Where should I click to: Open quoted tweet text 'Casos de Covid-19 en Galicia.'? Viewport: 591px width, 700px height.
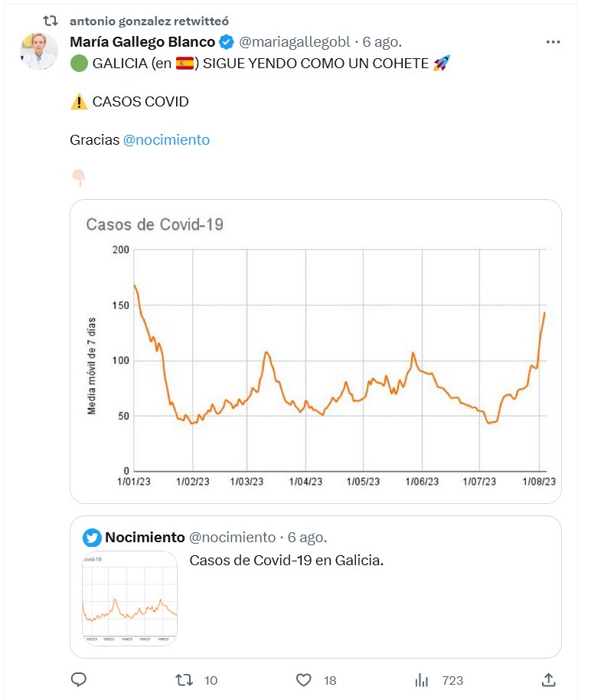(x=286, y=561)
